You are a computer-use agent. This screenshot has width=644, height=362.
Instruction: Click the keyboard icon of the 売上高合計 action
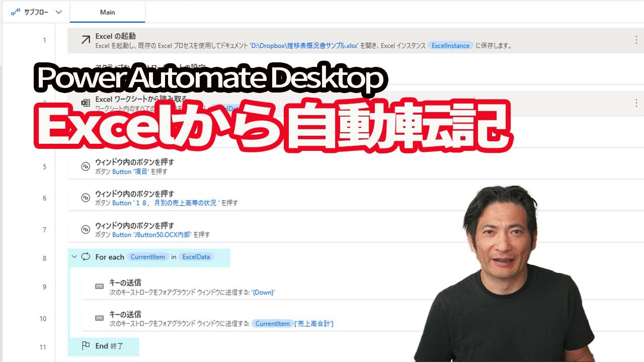100,318
